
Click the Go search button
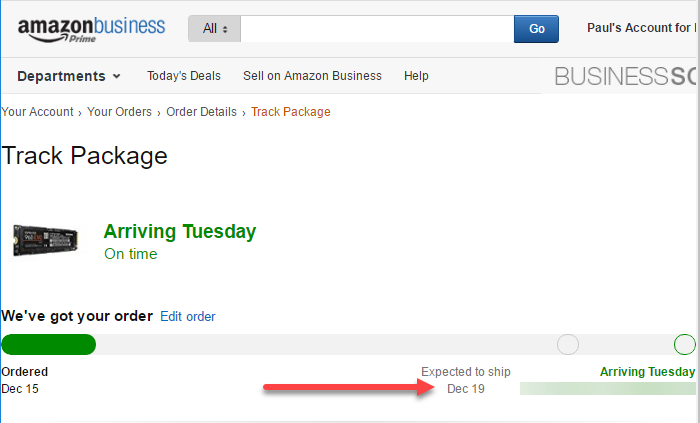tap(536, 29)
